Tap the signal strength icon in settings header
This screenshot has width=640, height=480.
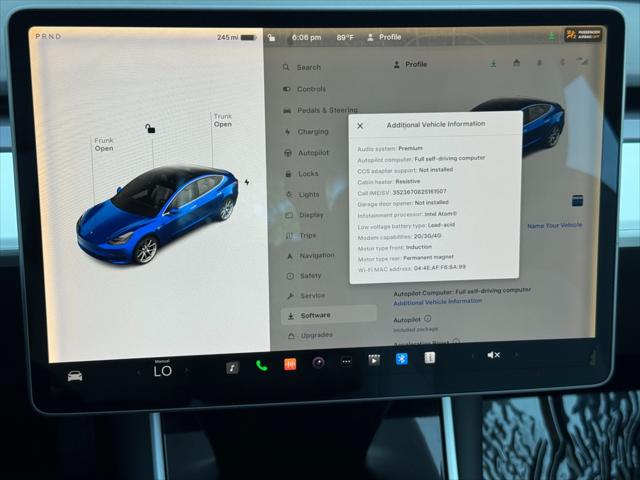click(583, 62)
